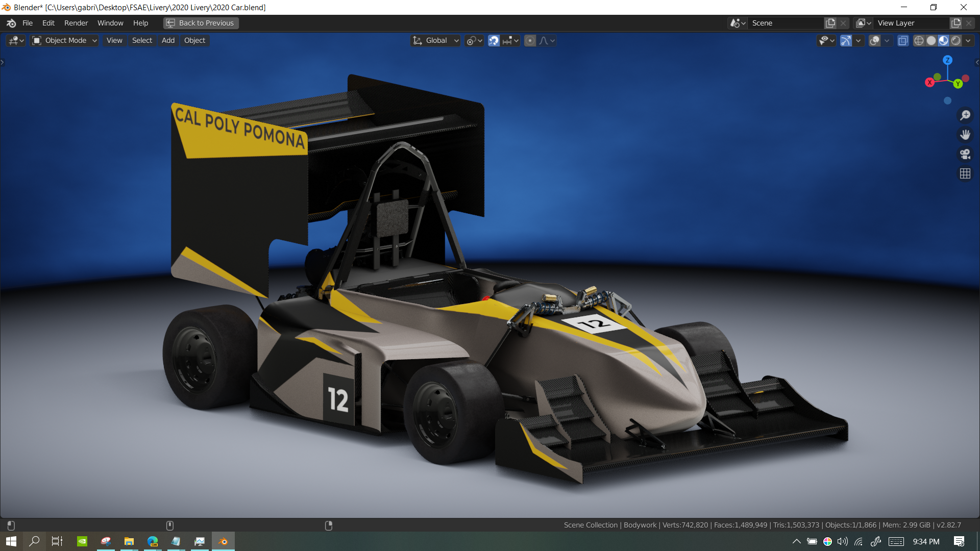Open the viewport Object menu
Screen dimensions: 980x551
tap(194, 40)
